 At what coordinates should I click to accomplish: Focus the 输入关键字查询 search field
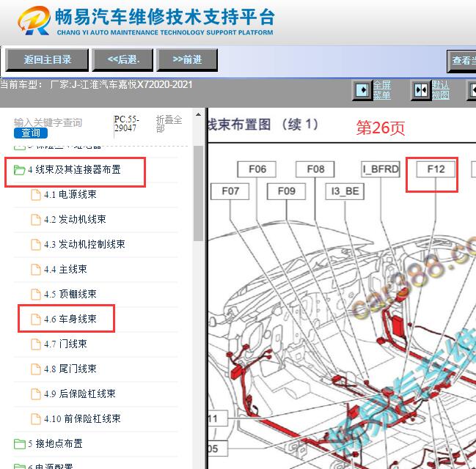click(48, 122)
